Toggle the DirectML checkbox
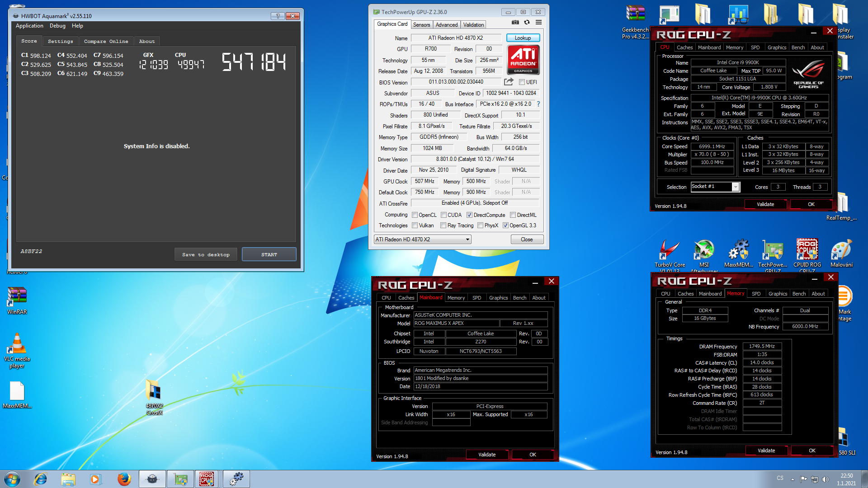The height and width of the screenshot is (488, 868). pos(513,215)
